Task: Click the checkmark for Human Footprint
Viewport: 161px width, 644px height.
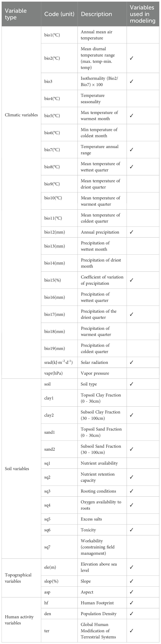Action: coord(131,603)
